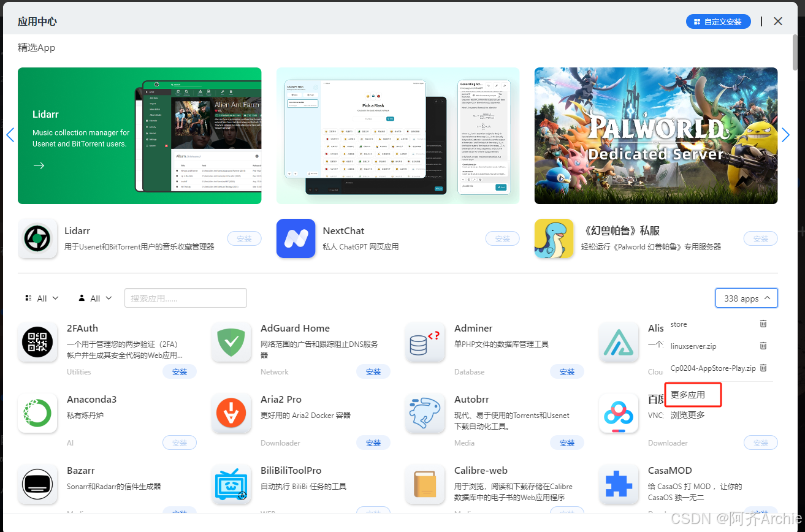The width and height of the screenshot is (805, 532).
Task: Install AdGuard Home
Action: click(x=373, y=371)
